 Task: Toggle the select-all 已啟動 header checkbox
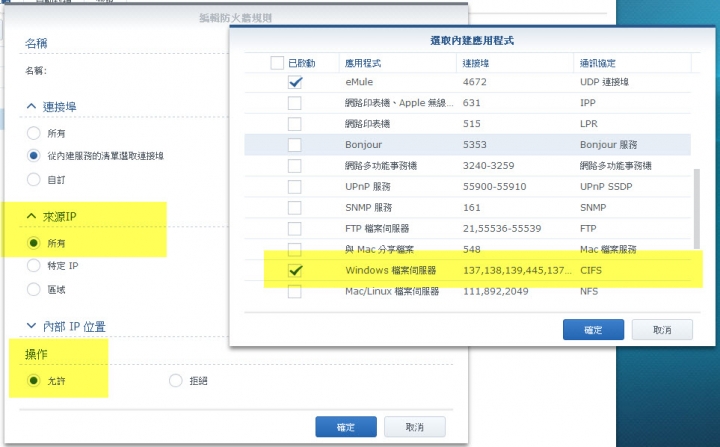click(277, 63)
